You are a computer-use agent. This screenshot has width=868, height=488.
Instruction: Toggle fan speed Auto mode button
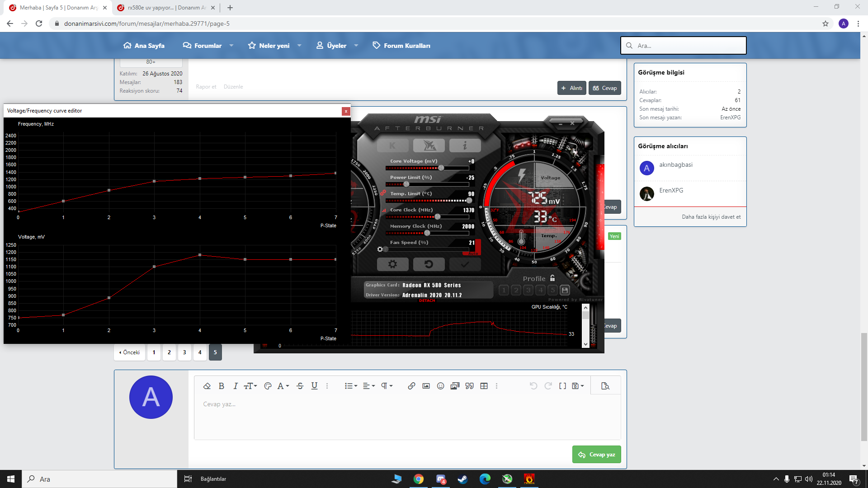coord(473,253)
